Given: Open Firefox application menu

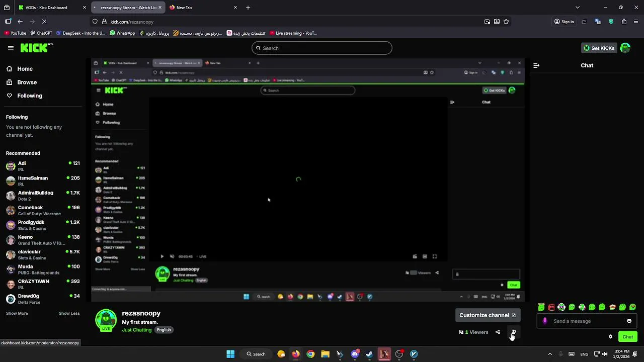Looking at the screenshot, I should pos(636,22).
